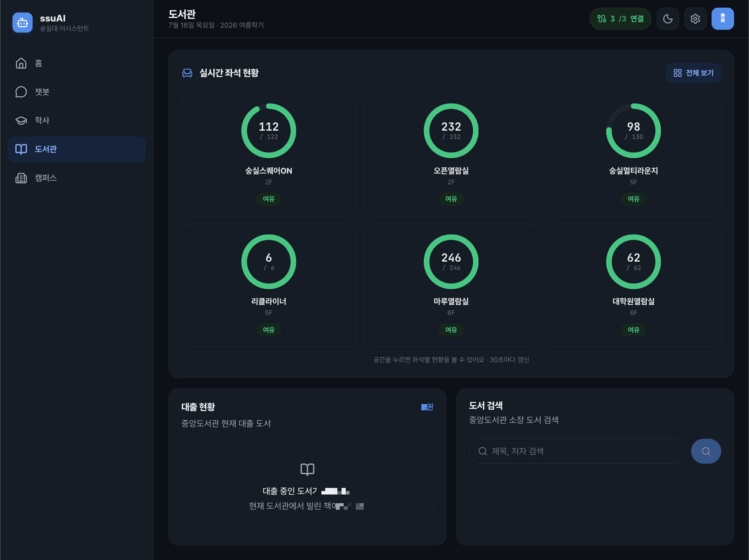Viewport: 749px width, 560px height.
Task: Open settings via the gear icon
Action: pyautogui.click(x=695, y=19)
